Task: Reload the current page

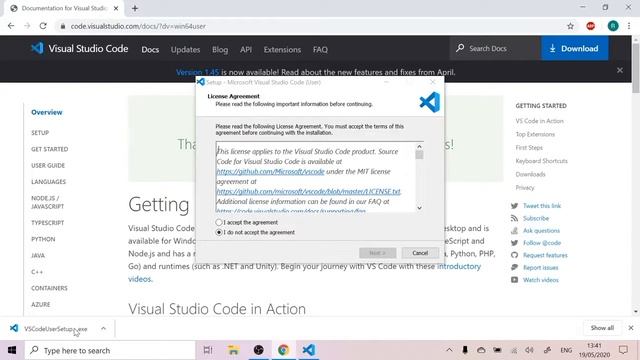Action: coord(43,26)
